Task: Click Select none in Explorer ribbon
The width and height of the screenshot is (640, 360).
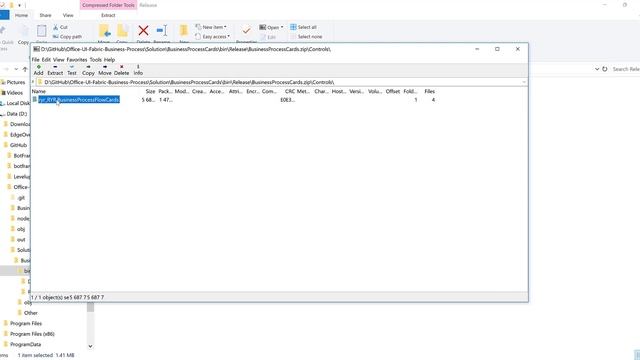Action: pos(306,37)
